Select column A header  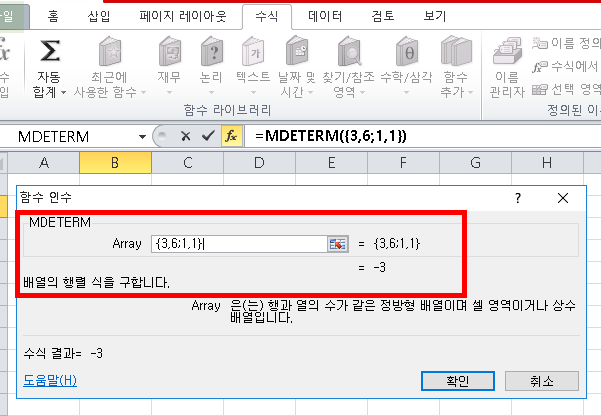[x=44, y=163]
